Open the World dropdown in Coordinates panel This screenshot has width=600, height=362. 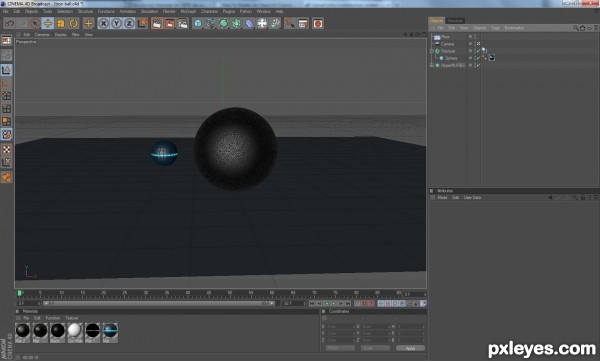340,349
